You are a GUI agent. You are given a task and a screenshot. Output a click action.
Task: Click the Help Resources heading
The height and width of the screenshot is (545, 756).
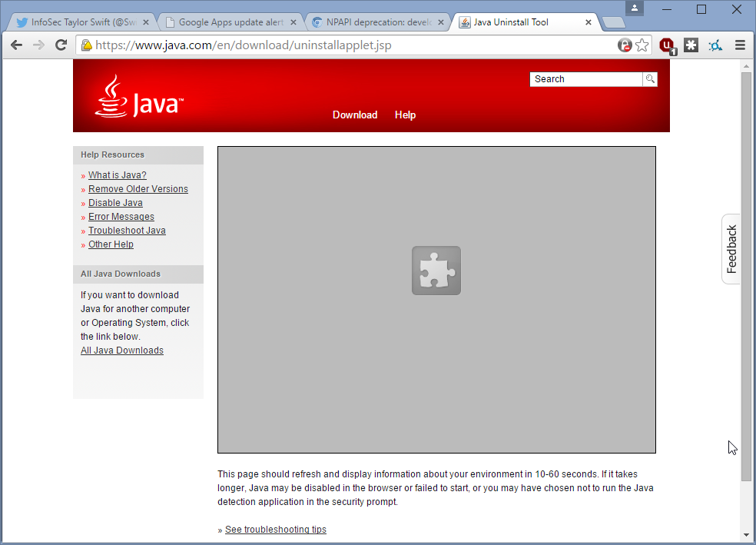[112, 155]
